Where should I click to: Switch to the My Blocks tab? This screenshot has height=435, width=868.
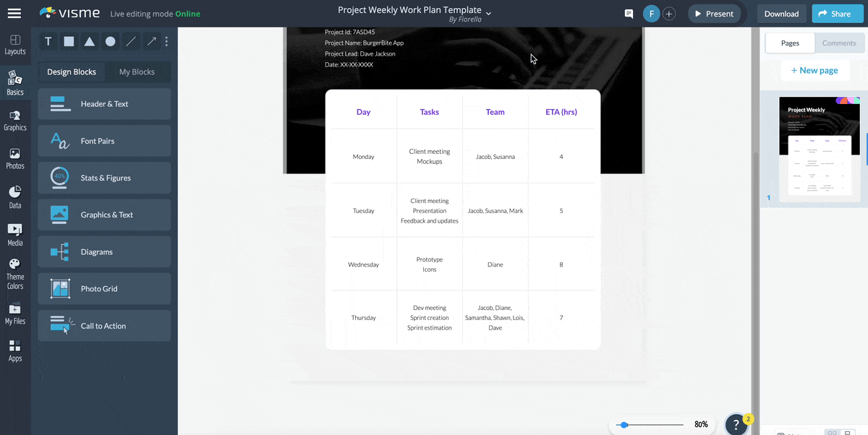point(137,72)
